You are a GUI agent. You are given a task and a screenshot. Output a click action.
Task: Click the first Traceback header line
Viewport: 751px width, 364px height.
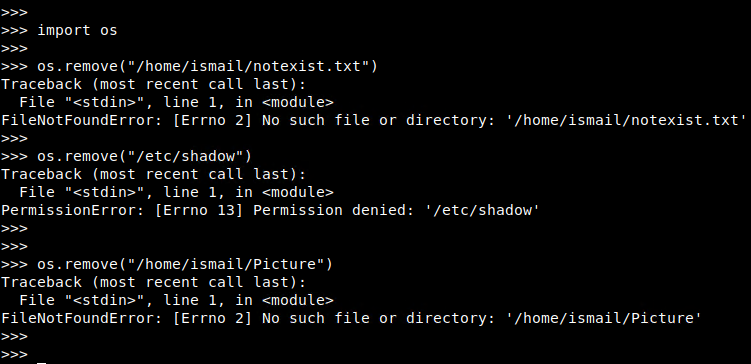pyautogui.click(x=153, y=84)
